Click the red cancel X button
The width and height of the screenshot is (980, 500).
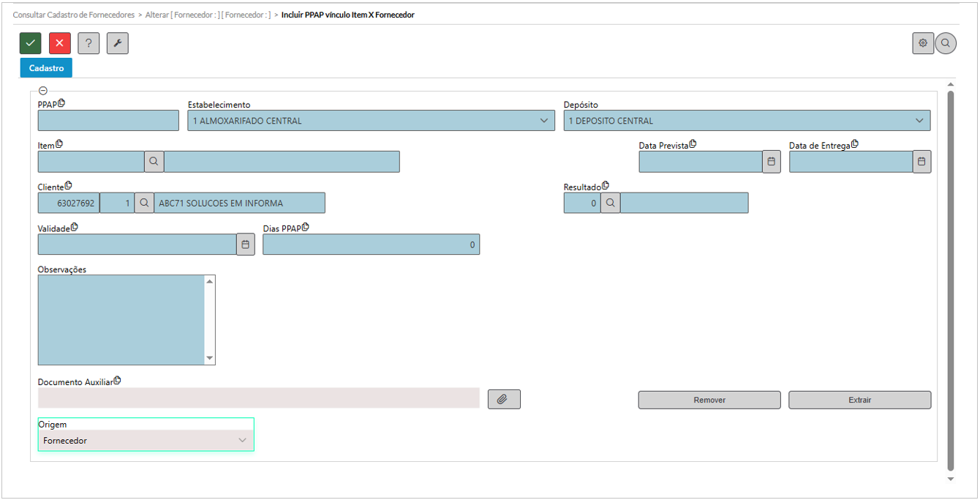click(60, 43)
